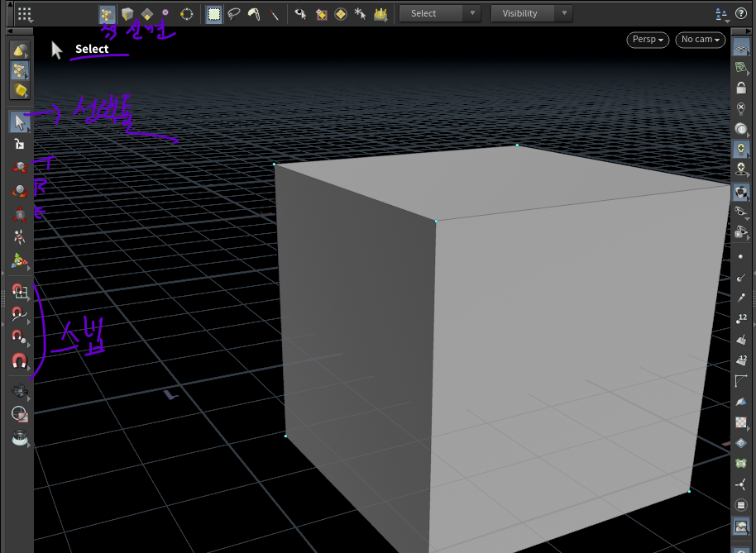Toggle Display Primitive Hulls icon
The width and height of the screenshot is (756, 553).
click(x=741, y=381)
